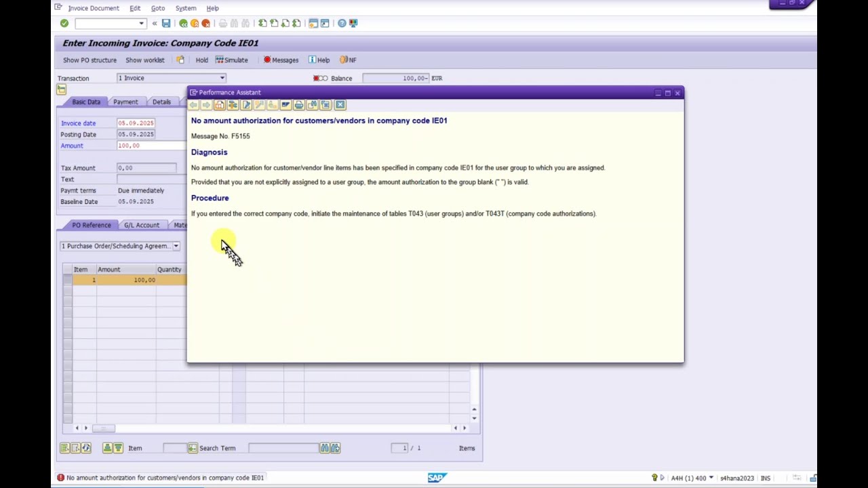Open the Goto menu

tap(158, 8)
